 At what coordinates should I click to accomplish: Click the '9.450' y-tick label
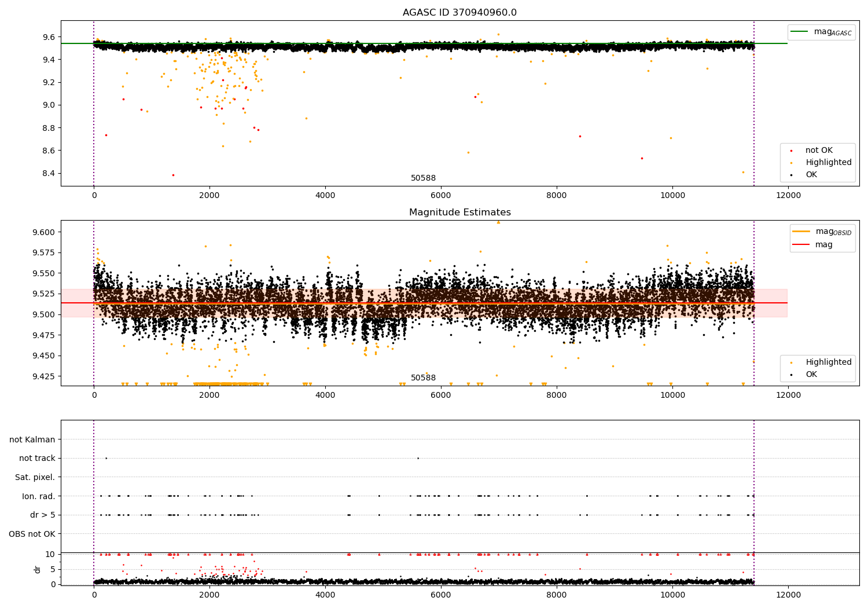(44, 356)
